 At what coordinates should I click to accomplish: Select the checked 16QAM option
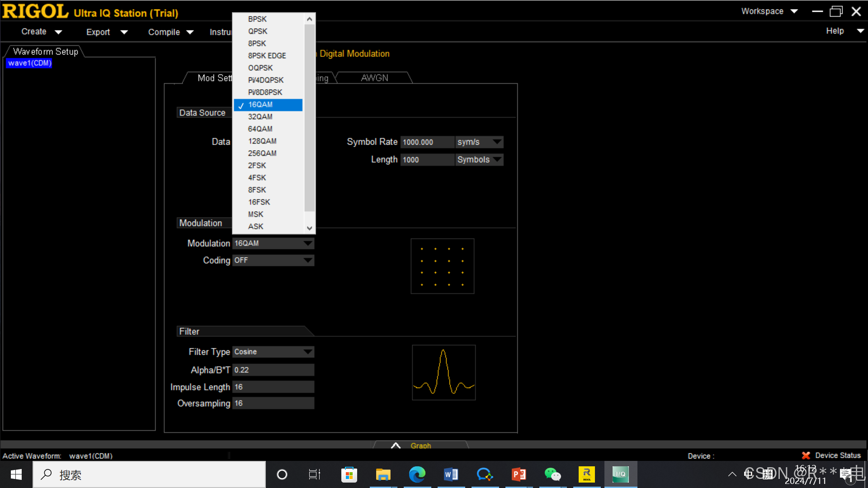[x=260, y=104]
